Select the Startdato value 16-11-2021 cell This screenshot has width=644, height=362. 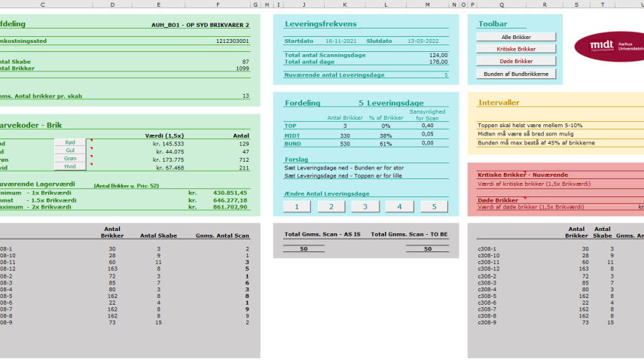[341, 41]
